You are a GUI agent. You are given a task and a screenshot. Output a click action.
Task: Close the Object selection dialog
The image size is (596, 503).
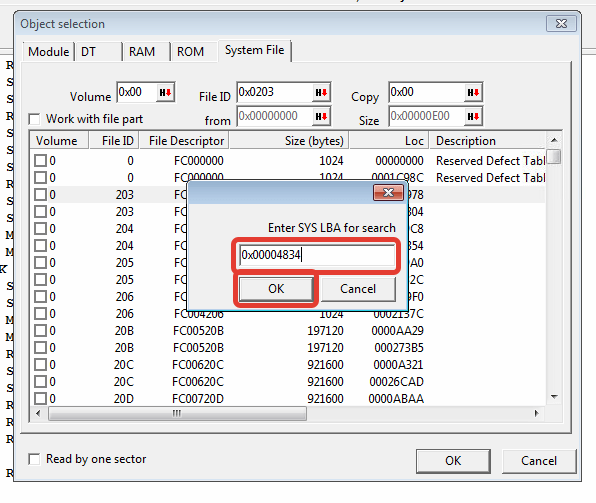561,24
